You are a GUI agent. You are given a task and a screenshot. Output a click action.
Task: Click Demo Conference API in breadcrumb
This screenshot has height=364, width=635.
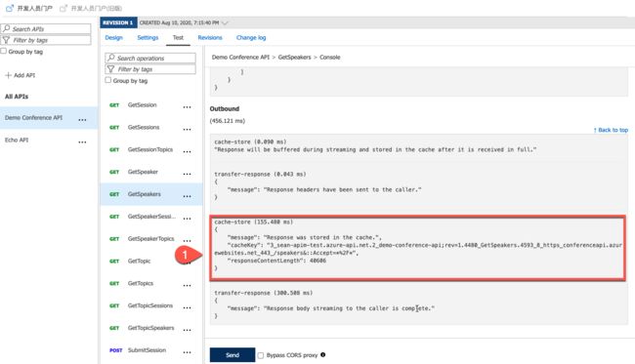point(240,57)
